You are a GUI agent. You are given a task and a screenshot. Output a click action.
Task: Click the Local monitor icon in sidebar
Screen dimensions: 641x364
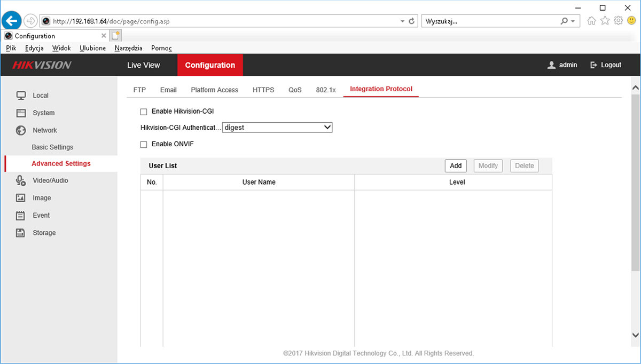click(x=21, y=96)
